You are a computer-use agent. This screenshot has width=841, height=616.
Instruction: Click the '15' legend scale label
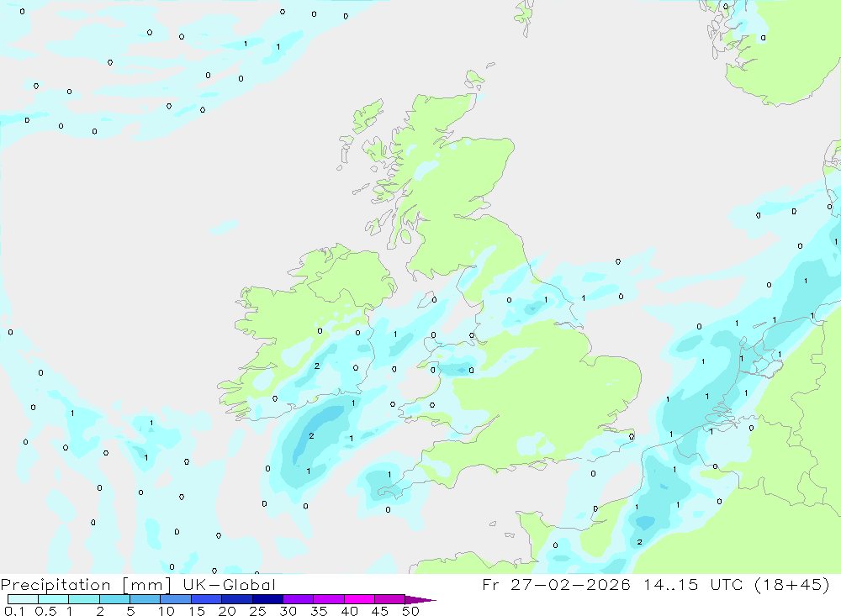pos(197,611)
